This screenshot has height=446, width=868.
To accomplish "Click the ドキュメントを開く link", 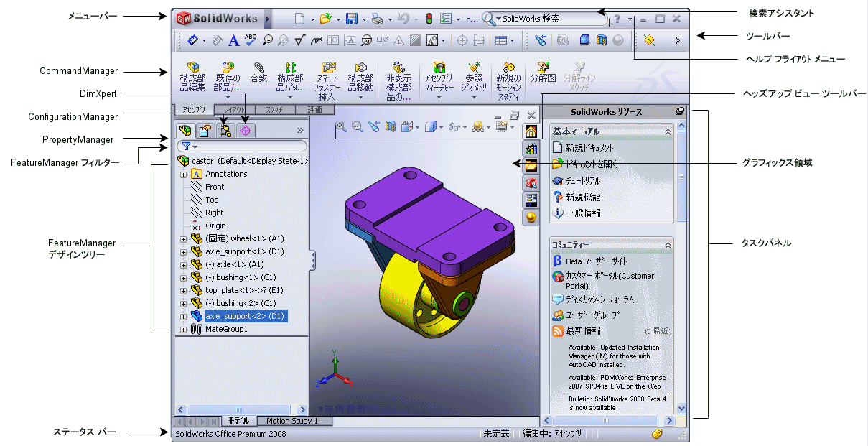I will point(592,164).
